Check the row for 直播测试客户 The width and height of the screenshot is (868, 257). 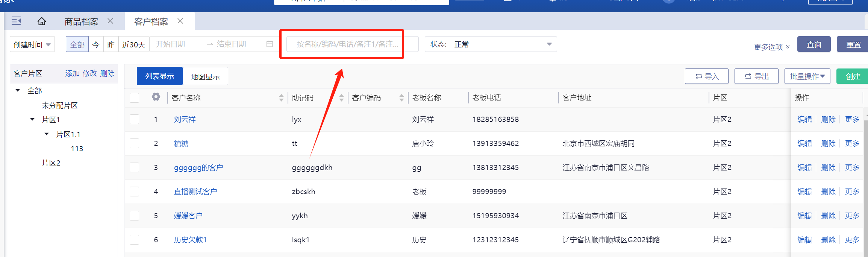tap(135, 192)
